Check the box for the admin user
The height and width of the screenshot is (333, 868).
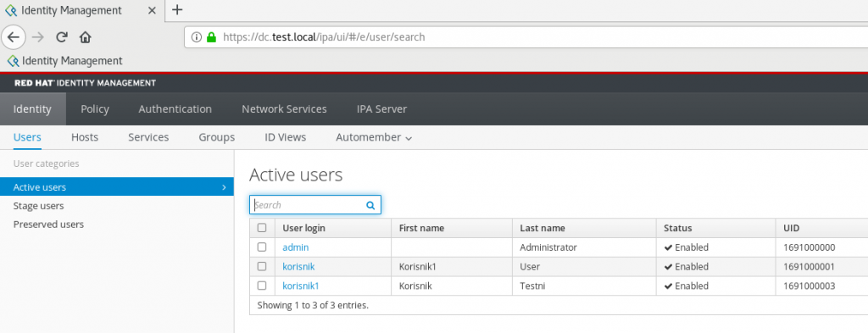[x=263, y=247]
